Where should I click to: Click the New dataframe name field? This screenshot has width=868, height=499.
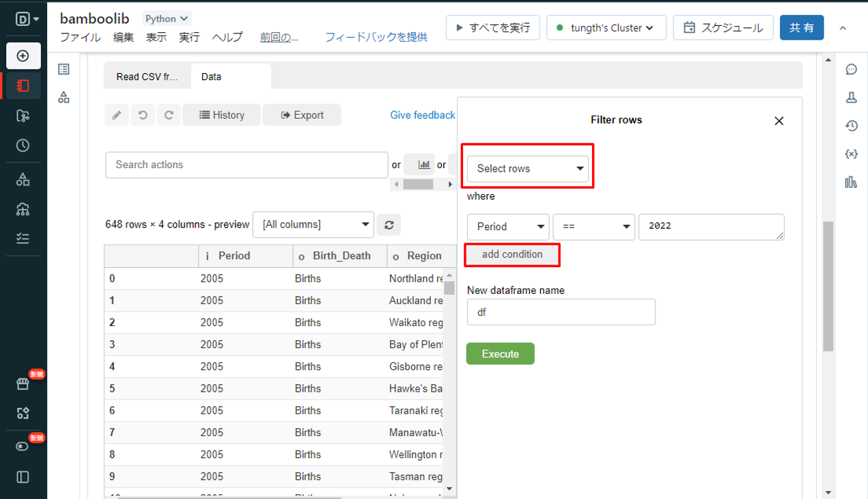tap(561, 312)
